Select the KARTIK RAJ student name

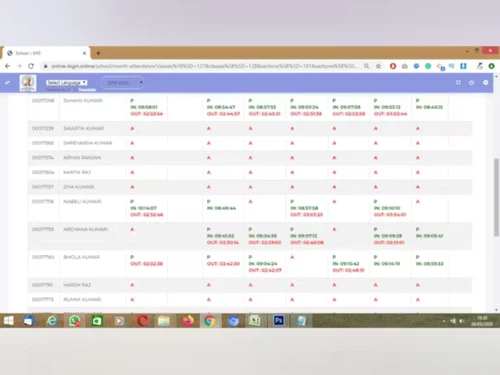click(77, 172)
